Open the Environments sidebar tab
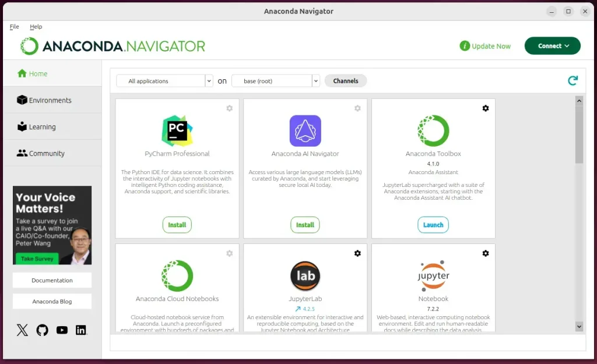The height and width of the screenshot is (364, 597). coord(52,100)
